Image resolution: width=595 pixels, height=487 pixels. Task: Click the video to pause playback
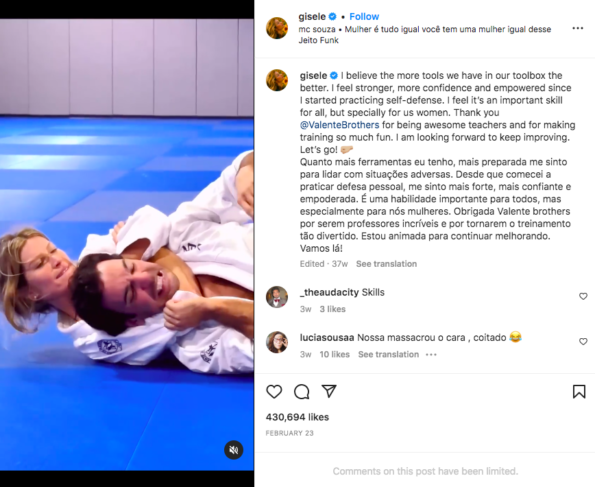(127, 245)
